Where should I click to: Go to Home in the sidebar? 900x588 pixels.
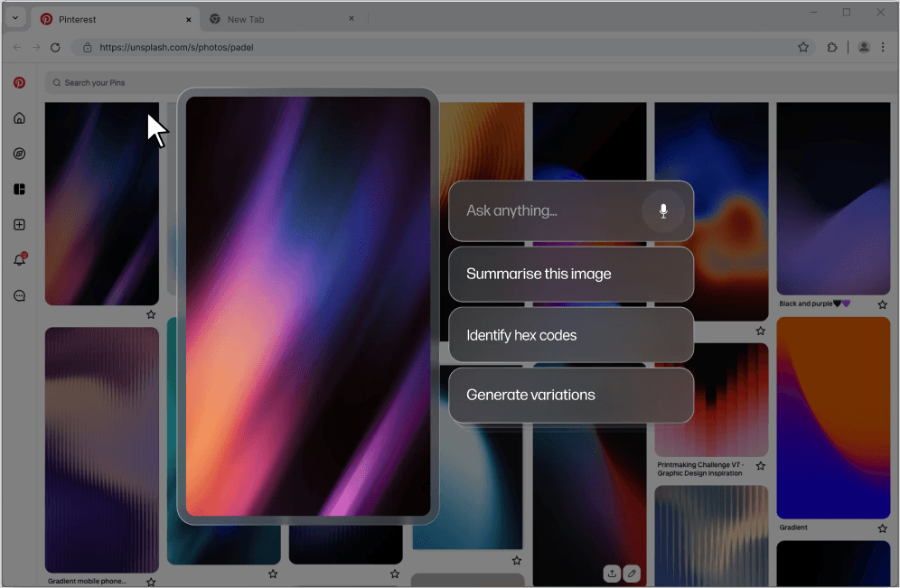20,118
